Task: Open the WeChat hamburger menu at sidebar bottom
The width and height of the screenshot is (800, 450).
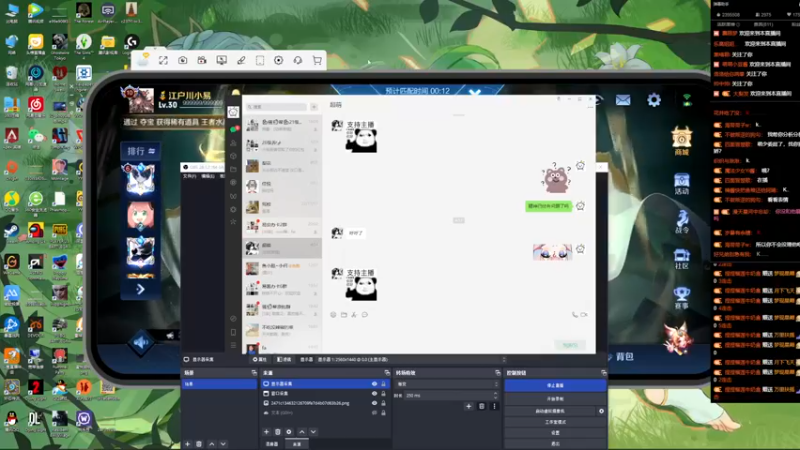Action: (x=234, y=345)
